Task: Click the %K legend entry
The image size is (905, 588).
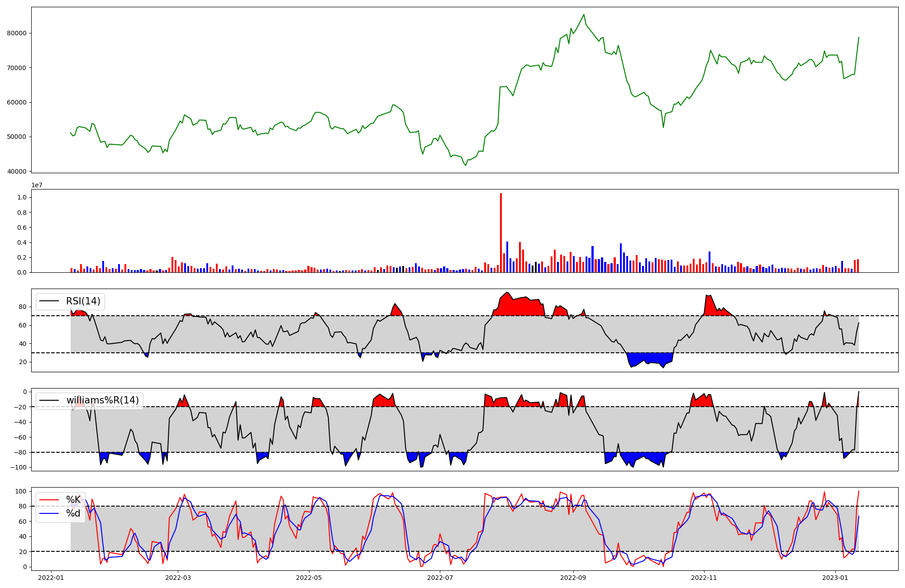Action: [x=73, y=500]
